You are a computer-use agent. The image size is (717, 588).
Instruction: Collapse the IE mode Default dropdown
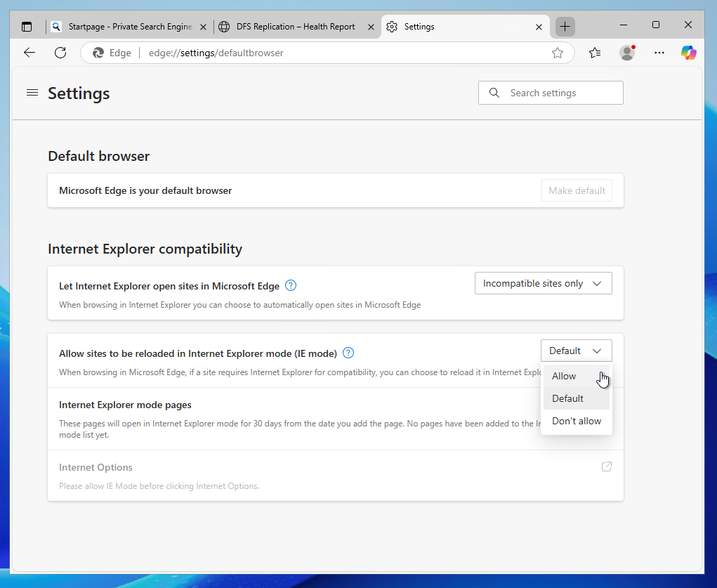576,351
